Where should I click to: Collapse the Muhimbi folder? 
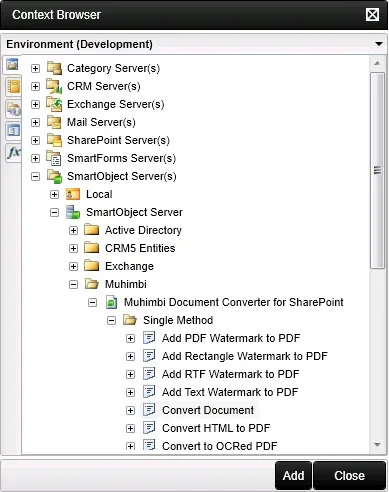[73, 284]
